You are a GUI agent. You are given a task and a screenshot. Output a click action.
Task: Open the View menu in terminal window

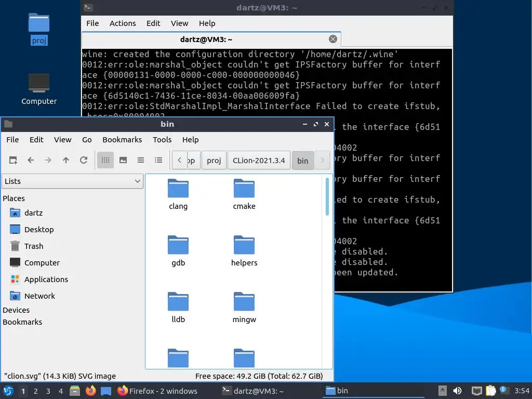click(x=179, y=23)
